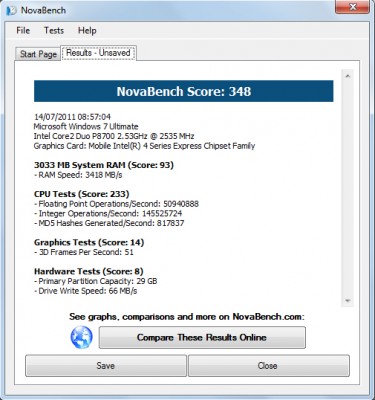Click the Hardware Tests score heading

pyautogui.click(x=89, y=271)
